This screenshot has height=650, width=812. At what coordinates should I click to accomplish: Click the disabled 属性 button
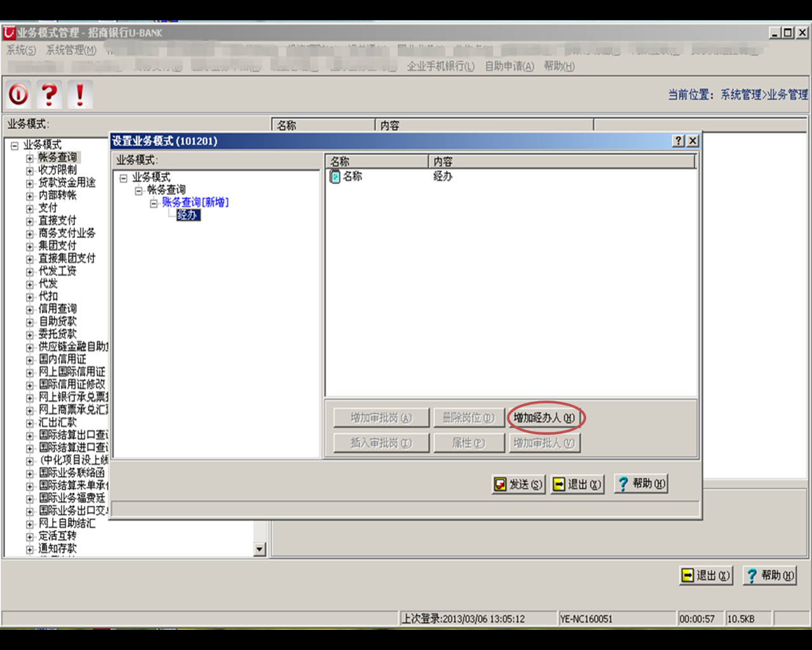tap(469, 443)
